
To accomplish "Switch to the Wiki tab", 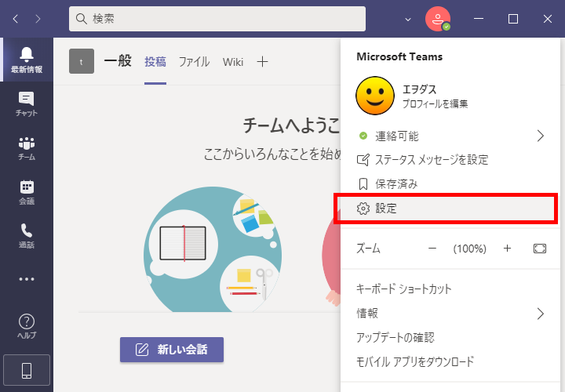I will pos(233,62).
